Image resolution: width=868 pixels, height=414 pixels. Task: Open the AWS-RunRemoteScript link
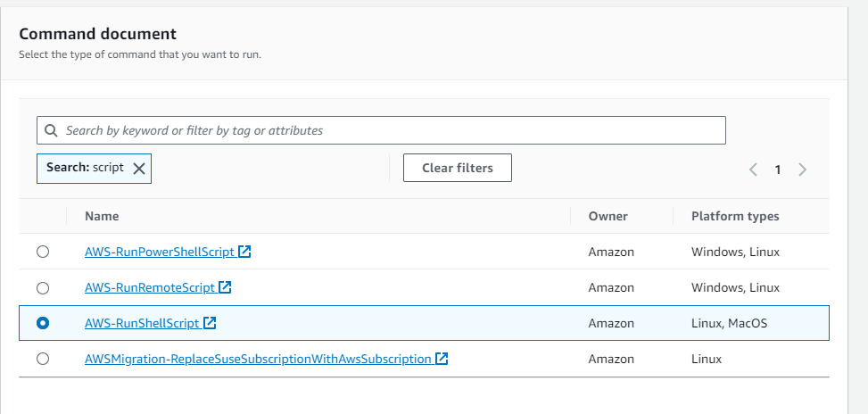coord(150,288)
